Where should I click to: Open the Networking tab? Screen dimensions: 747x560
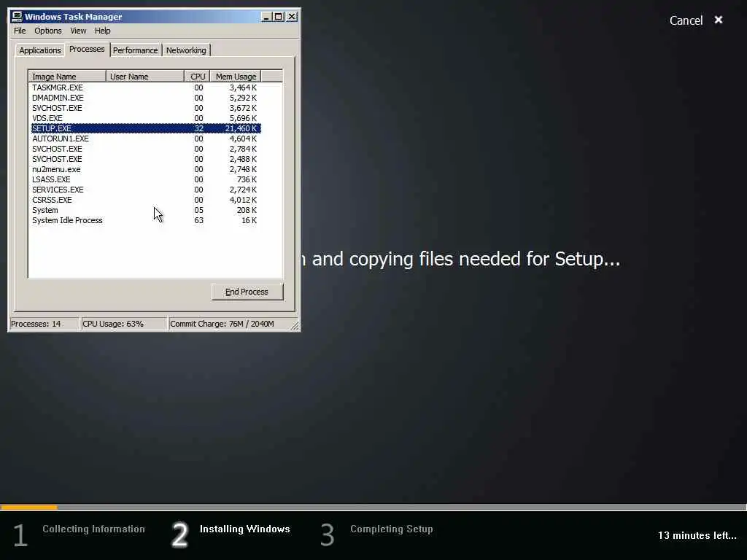(186, 50)
